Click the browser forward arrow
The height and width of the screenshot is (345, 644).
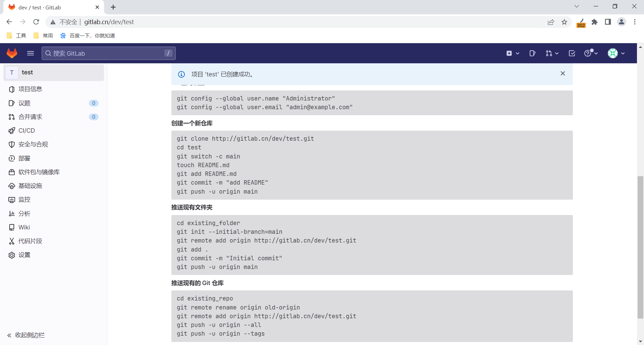point(22,22)
